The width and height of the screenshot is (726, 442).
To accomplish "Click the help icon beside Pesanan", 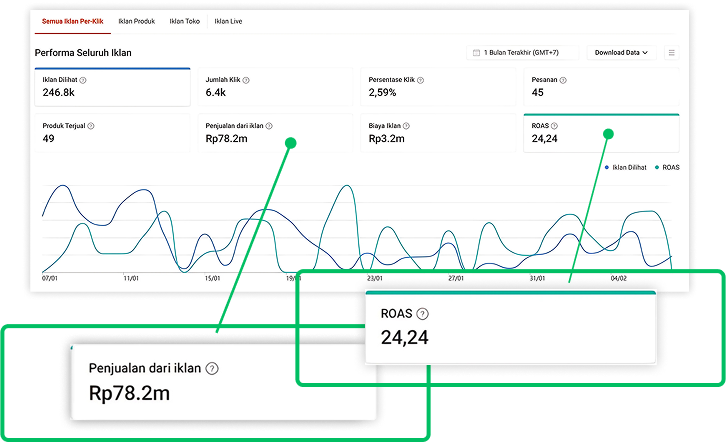I will (x=562, y=80).
